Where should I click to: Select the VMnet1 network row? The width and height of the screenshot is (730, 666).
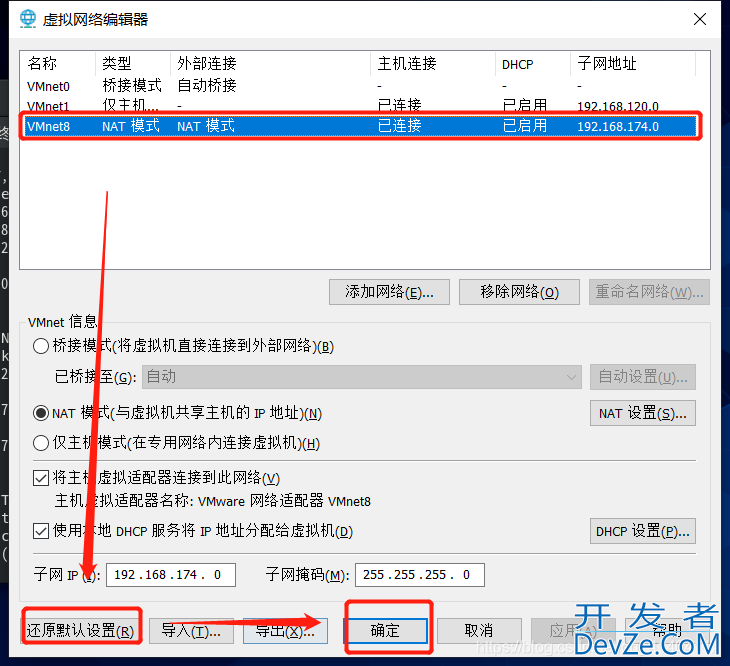[x=360, y=106]
